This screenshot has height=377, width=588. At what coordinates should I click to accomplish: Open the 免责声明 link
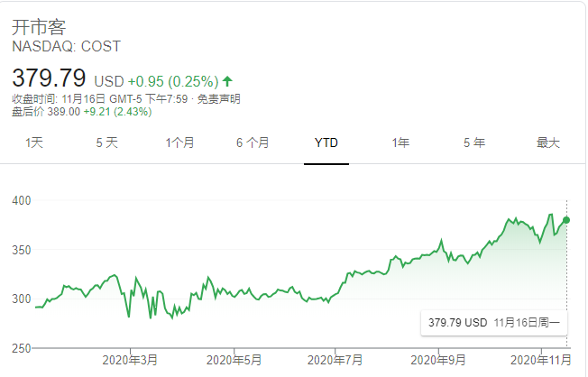(222, 99)
